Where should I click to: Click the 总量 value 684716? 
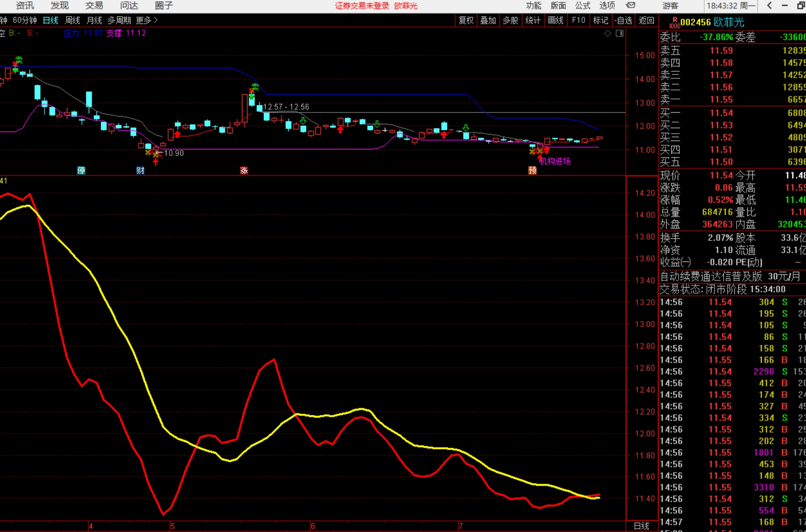point(718,212)
